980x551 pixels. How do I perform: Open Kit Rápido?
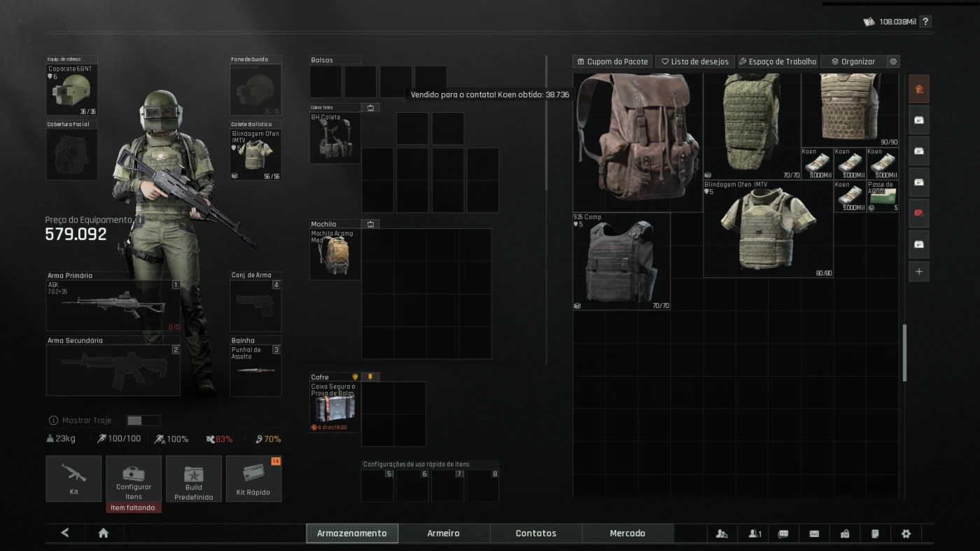(253, 479)
